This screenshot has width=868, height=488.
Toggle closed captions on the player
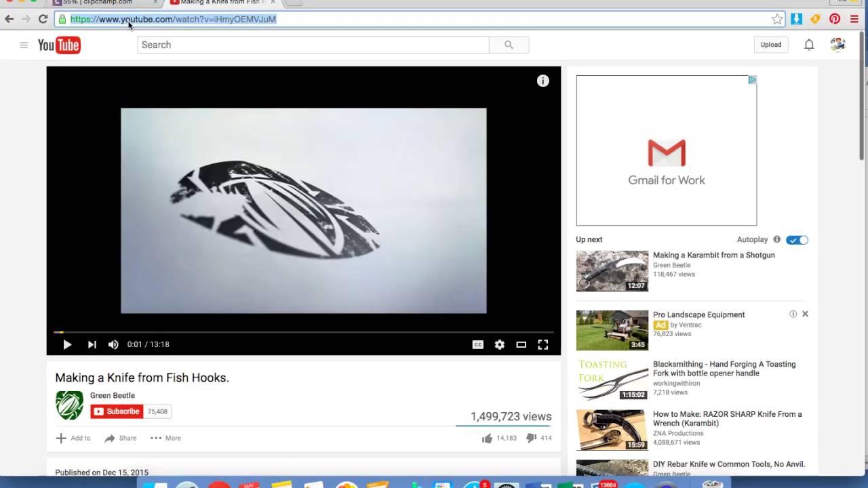(x=478, y=344)
